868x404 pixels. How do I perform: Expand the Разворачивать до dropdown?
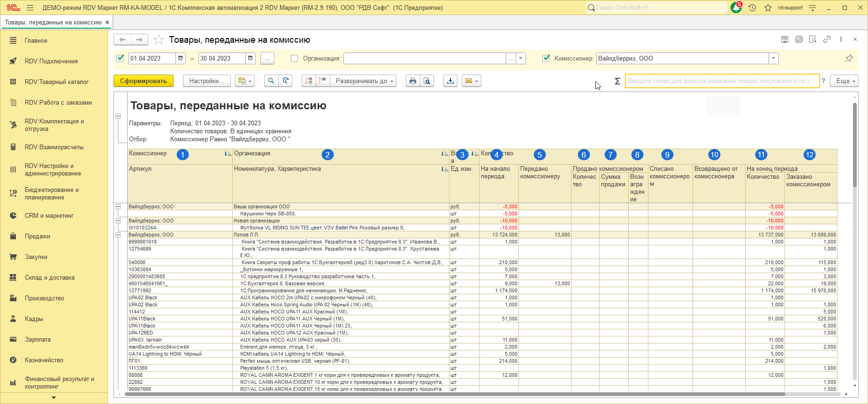tap(363, 81)
